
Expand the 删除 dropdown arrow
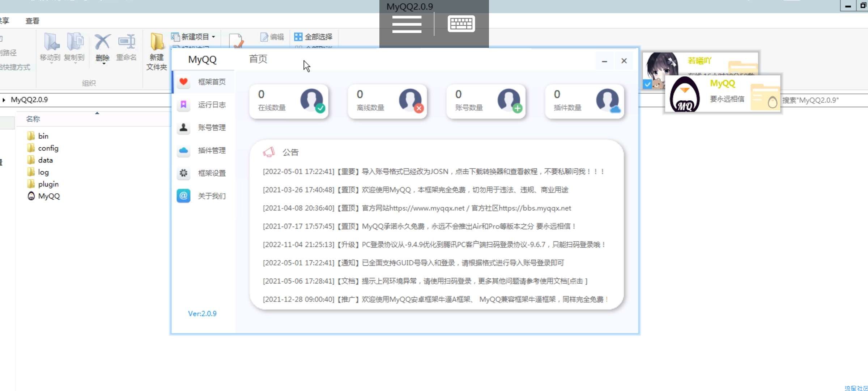(104, 64)
